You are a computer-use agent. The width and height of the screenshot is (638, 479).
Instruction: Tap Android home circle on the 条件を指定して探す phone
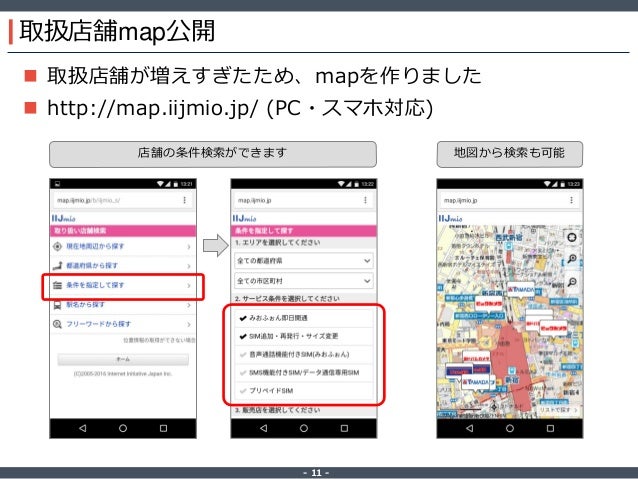pos(304,428)
